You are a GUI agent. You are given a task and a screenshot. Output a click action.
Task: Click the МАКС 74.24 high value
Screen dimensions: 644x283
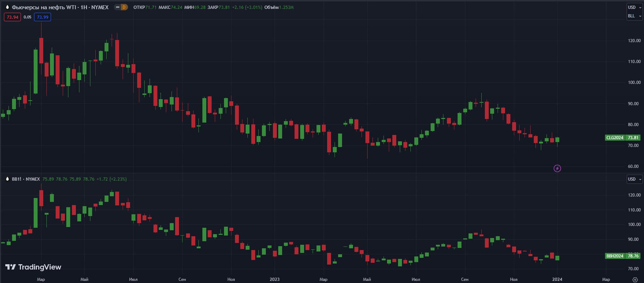[170, 7]
